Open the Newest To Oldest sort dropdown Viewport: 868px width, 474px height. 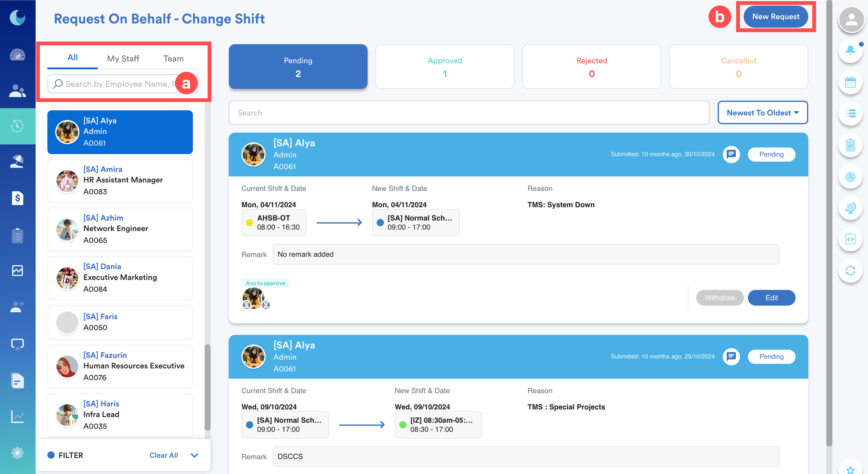pyautogui.click(x=763, y=113)
